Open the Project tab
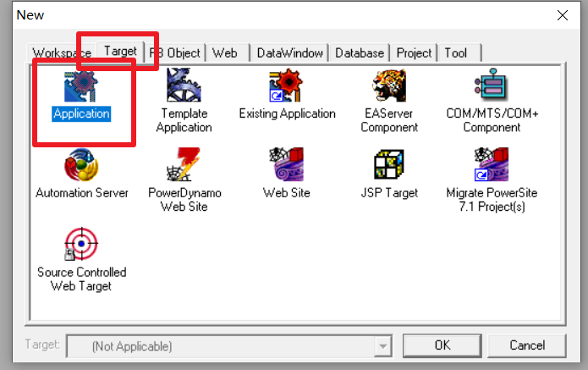The width and height of the screenshot is (588, 370). [414, 53]
